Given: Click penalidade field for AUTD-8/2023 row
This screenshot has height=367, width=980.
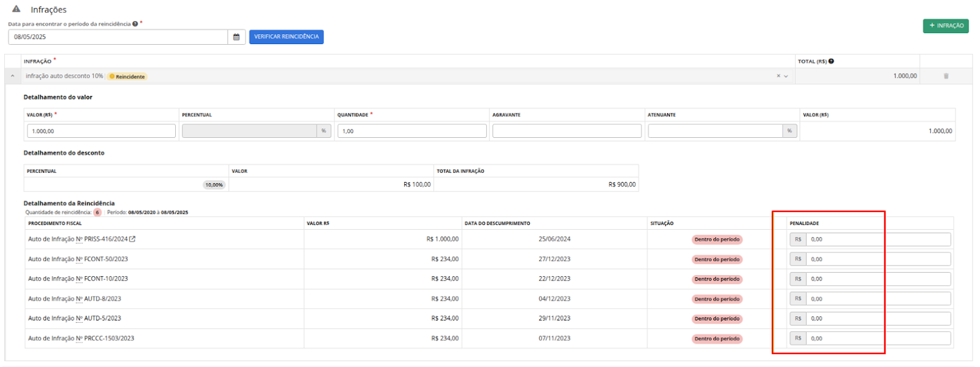Looking at the screenshot, I should point(878,299).
